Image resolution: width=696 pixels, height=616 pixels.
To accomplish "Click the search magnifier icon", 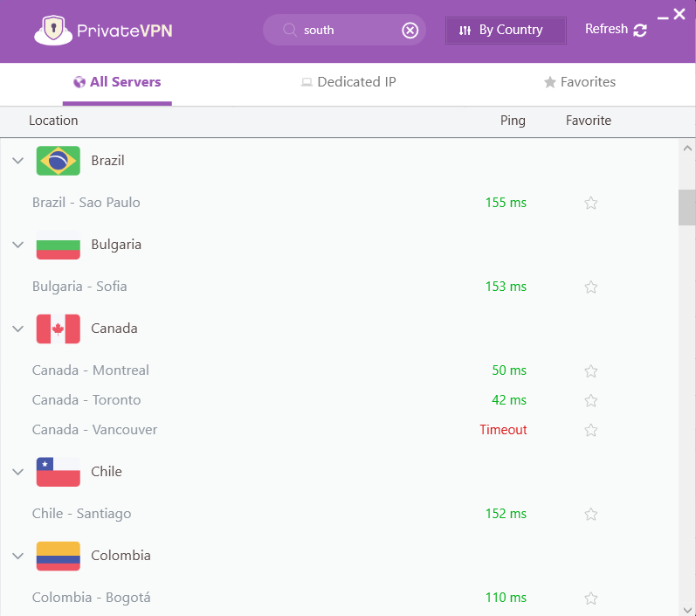I will (290, 30).
